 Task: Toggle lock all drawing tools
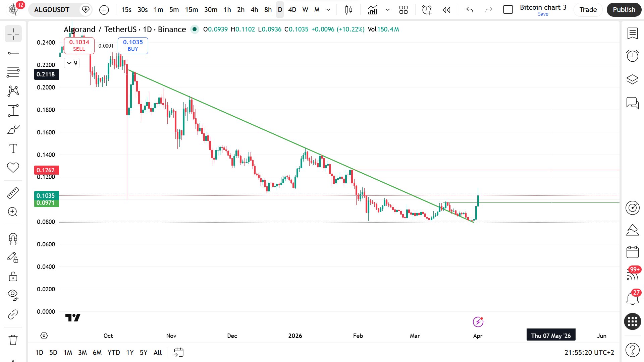coord(13,277)
